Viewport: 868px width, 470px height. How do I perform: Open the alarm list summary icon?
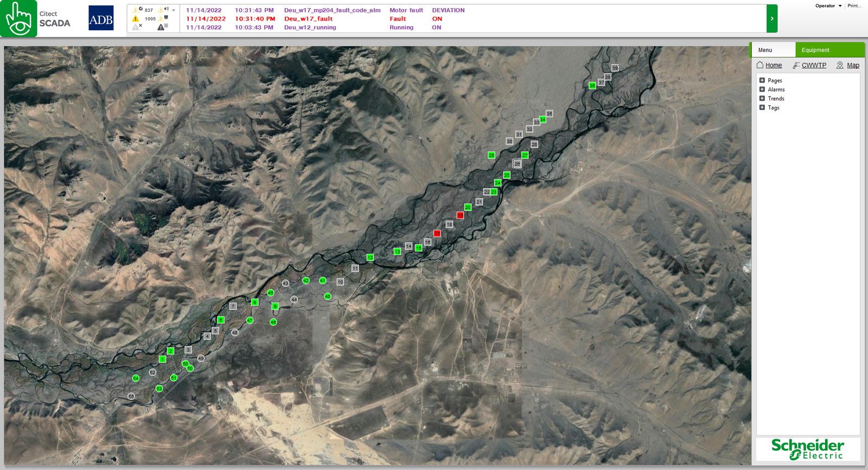tap(163, 27)
